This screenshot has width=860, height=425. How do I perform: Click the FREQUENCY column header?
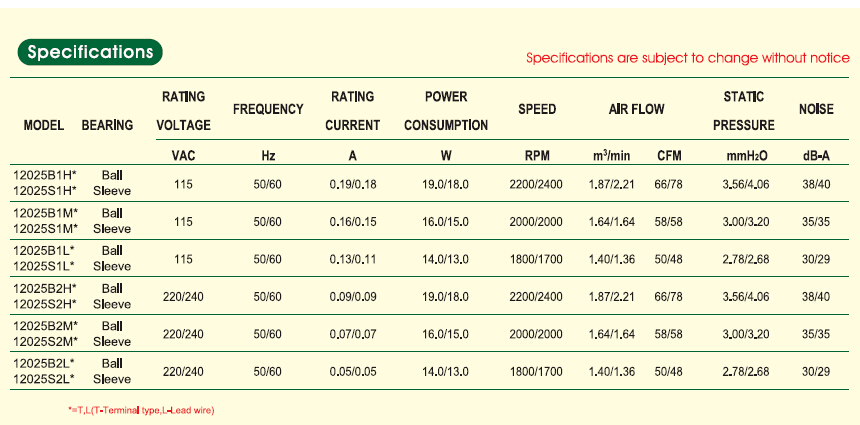pyautogui.click(x=268, y=109)
